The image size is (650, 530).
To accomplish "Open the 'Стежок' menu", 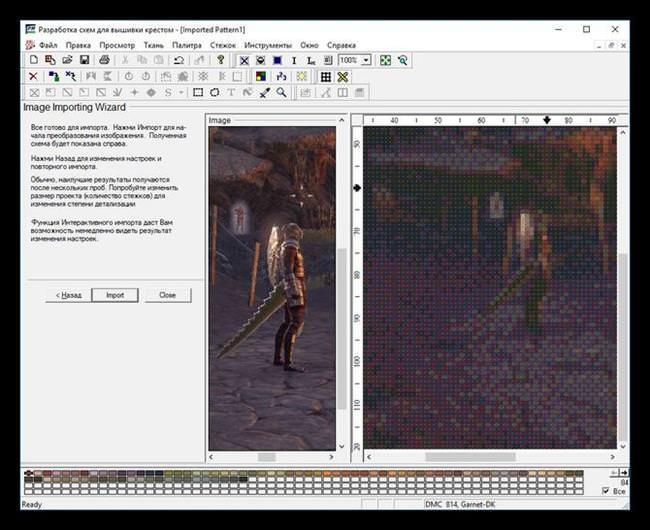I will (x=223, y=45).
